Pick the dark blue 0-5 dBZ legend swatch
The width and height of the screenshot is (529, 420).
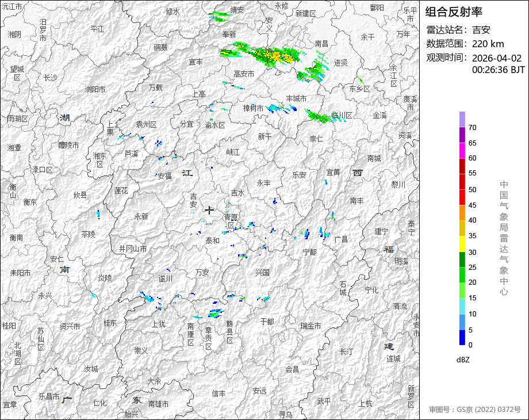[x=462, y=337]
